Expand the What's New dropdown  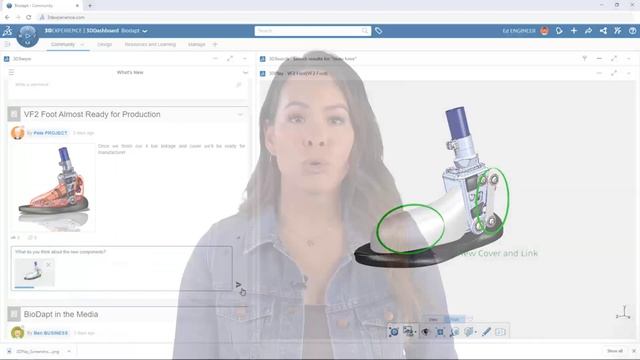click(245, 73)
